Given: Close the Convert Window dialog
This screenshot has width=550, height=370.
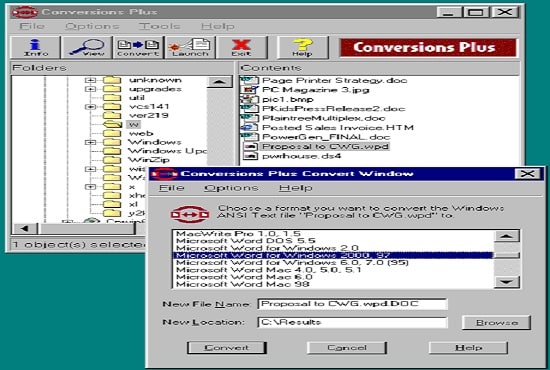Looking at the screenshot, I should click(x=527, y=174).
